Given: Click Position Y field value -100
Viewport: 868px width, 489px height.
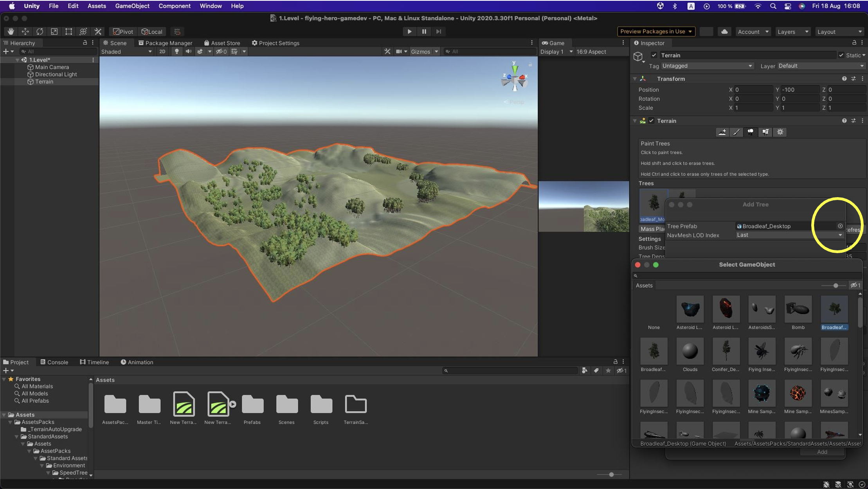Looking at the screenshot, I should [800, 90].
